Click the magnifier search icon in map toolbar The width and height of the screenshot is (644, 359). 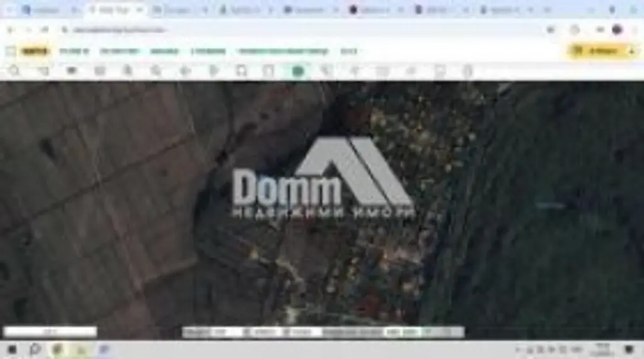(x=14, y=71)
